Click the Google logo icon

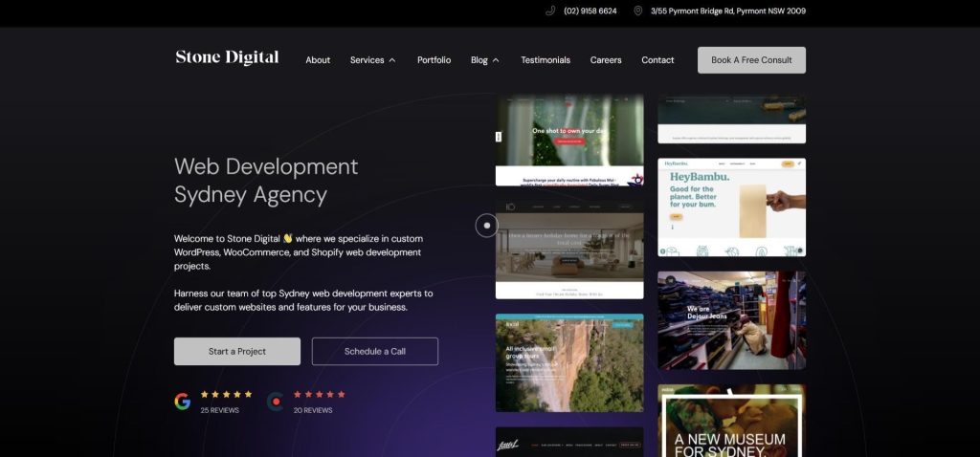click(x=183, y=402)
